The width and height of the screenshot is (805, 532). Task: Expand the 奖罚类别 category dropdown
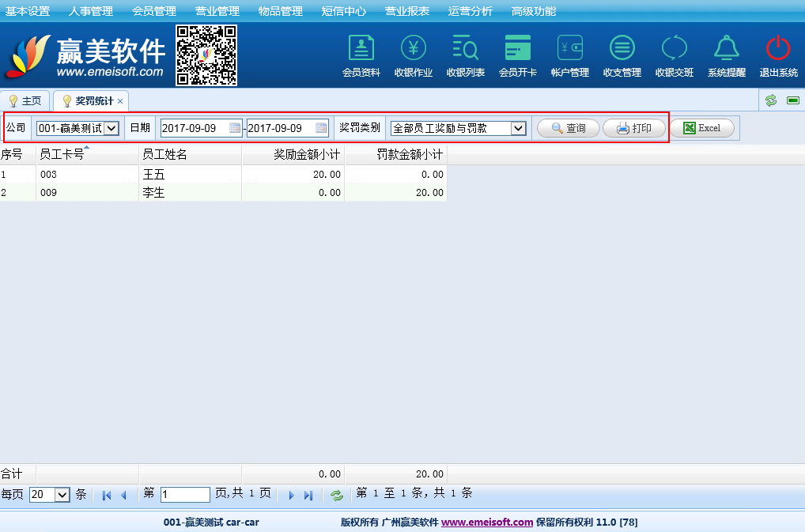[x=518, y=128]
